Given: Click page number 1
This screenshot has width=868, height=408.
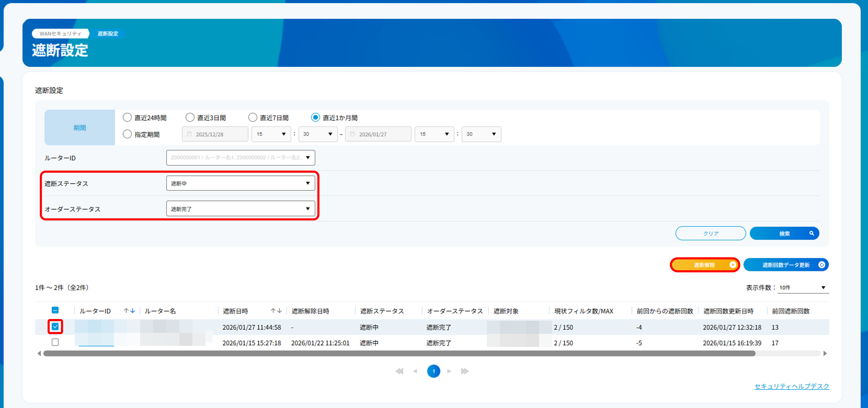Looking at the screenshot, I should [x=433, y=371].
